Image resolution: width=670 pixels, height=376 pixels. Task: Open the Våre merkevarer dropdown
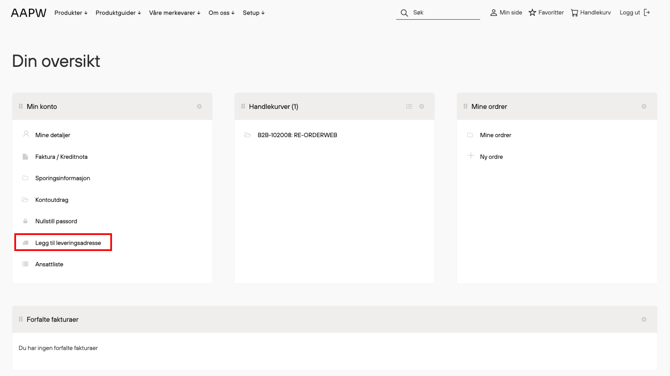pyautogui.click(x=174, y=13)
